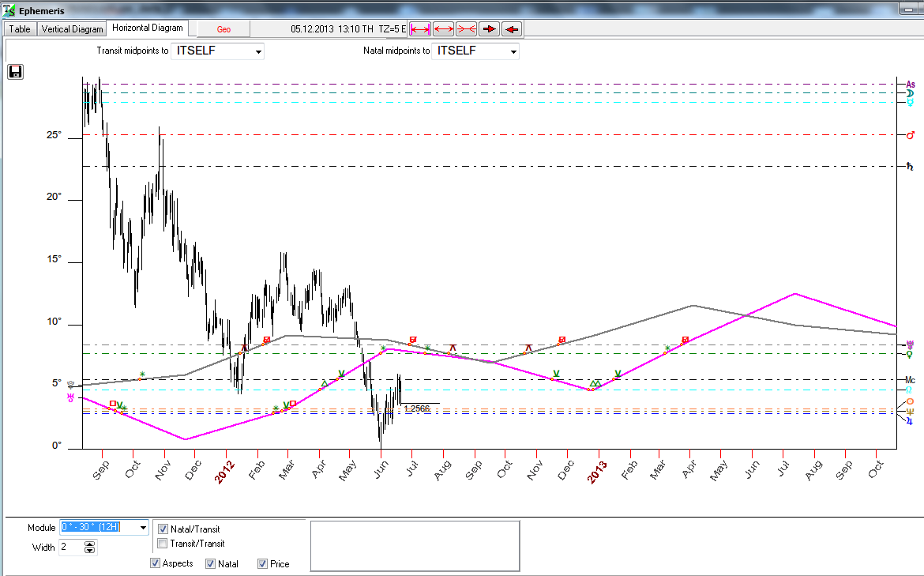
Task: Expand the Natal midpoints to dropdown
Action: coord(513,51)
